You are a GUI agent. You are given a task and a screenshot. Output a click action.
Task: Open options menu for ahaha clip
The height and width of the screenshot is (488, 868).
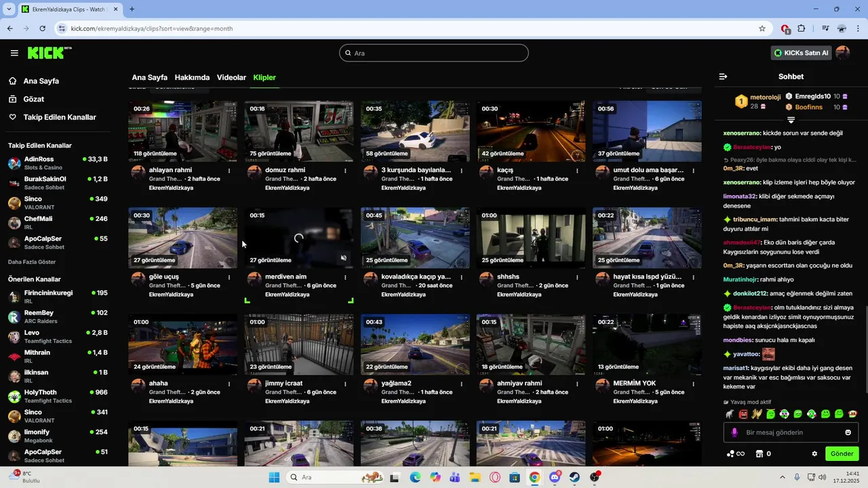pos(229,384)
